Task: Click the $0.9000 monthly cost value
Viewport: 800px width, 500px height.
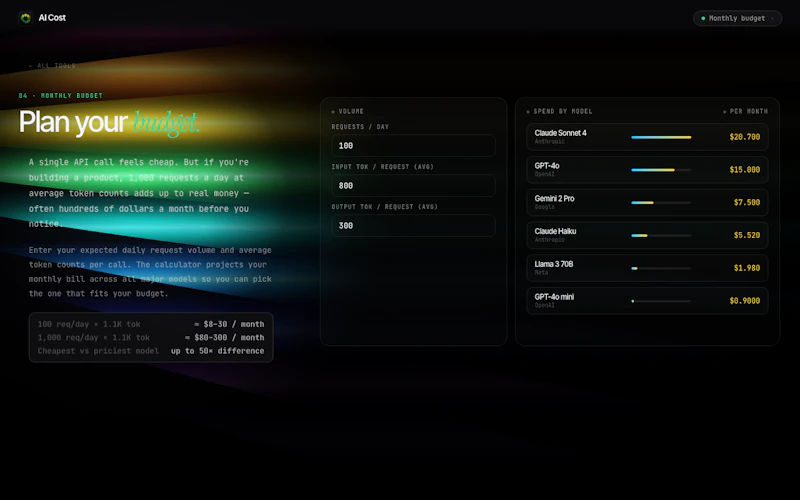Action: click(x=744, y=301)
